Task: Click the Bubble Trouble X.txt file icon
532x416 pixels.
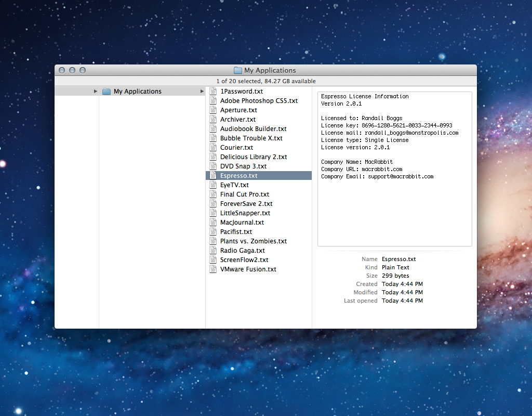Action: [x=213, y=138]
